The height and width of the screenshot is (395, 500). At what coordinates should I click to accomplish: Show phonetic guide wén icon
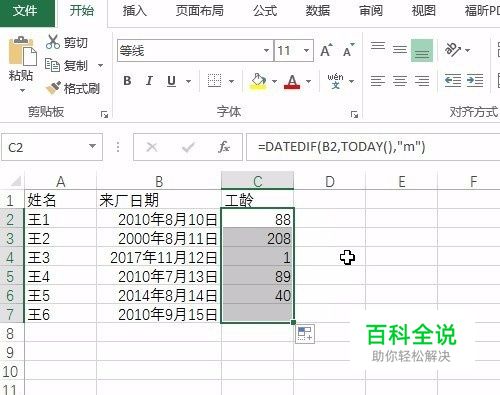335,81
